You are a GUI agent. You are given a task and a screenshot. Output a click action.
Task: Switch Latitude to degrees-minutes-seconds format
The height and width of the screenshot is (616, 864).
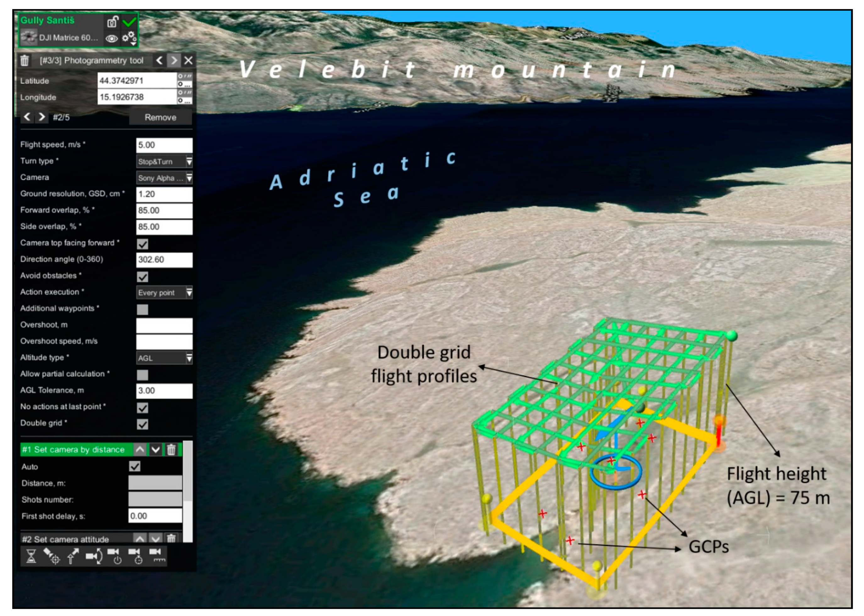click(185, 77)
